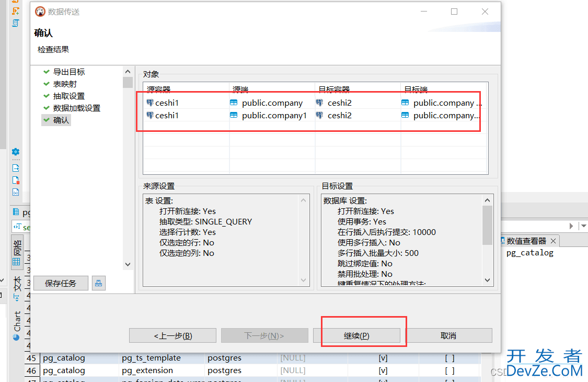Switch to the 文本 text view tab
The width and height of the screenshot is (588, 382).
(x=17, y=288)
